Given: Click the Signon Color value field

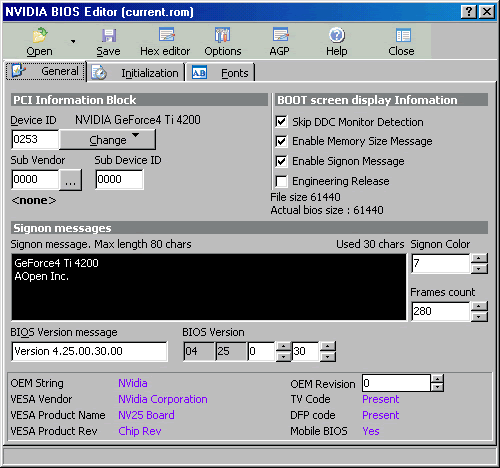Looking at the screenshot, I should [441, 264].
